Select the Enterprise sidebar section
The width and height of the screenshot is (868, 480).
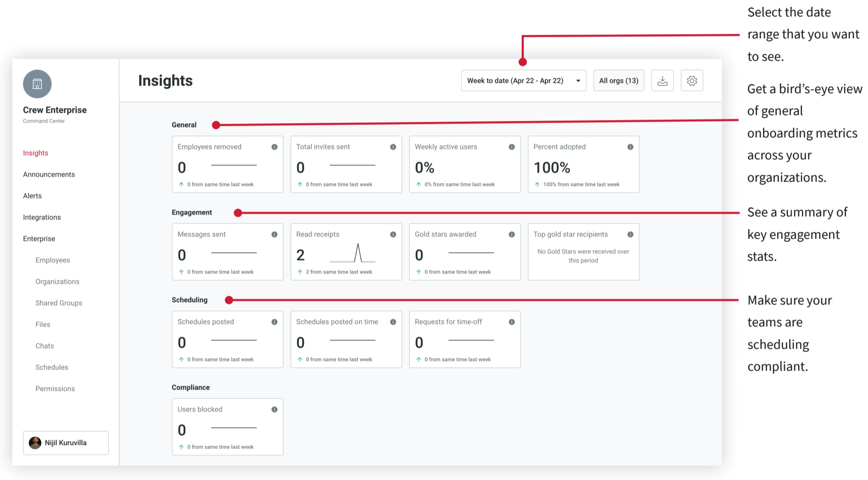39,239
